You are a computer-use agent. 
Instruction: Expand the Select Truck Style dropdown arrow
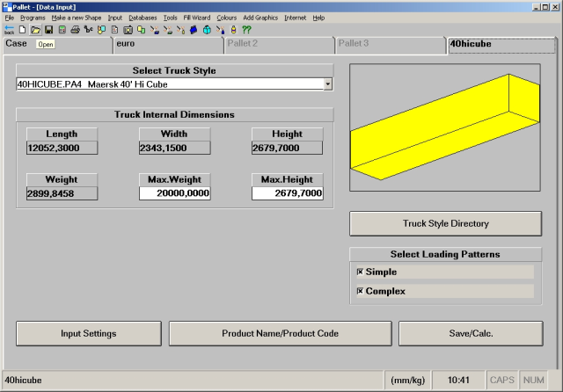(327, 84)
